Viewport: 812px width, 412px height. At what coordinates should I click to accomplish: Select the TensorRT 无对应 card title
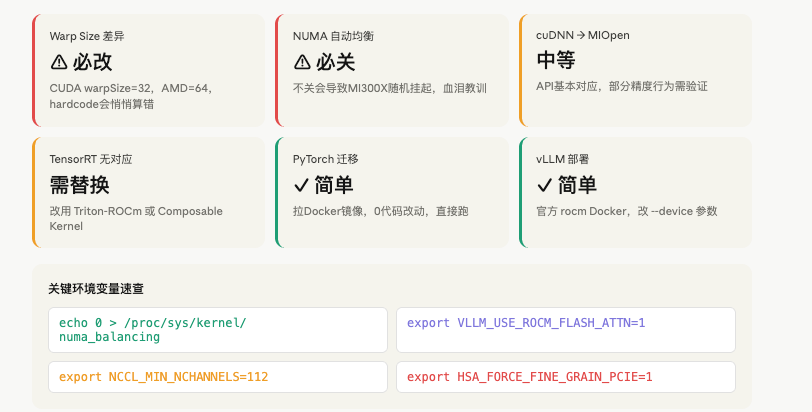(x=91, y=159)
